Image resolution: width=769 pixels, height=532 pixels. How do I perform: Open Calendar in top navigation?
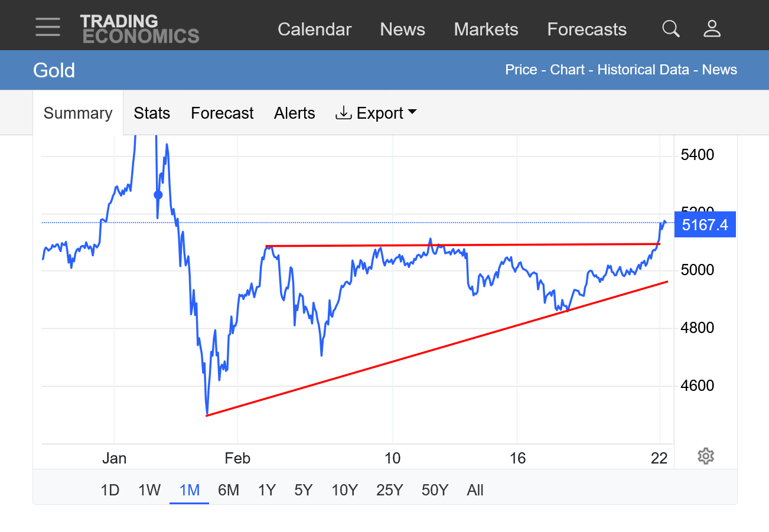(314, 29)
